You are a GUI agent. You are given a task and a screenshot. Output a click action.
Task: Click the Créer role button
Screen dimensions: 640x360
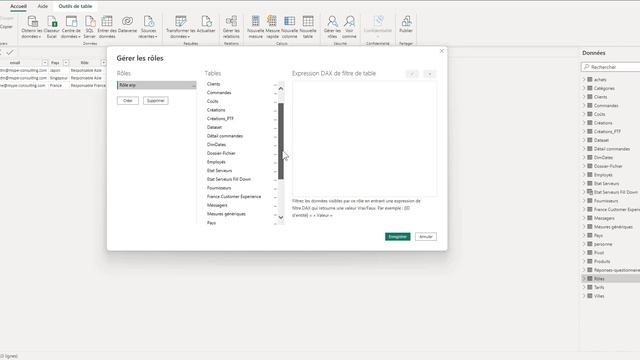(128, 100)
